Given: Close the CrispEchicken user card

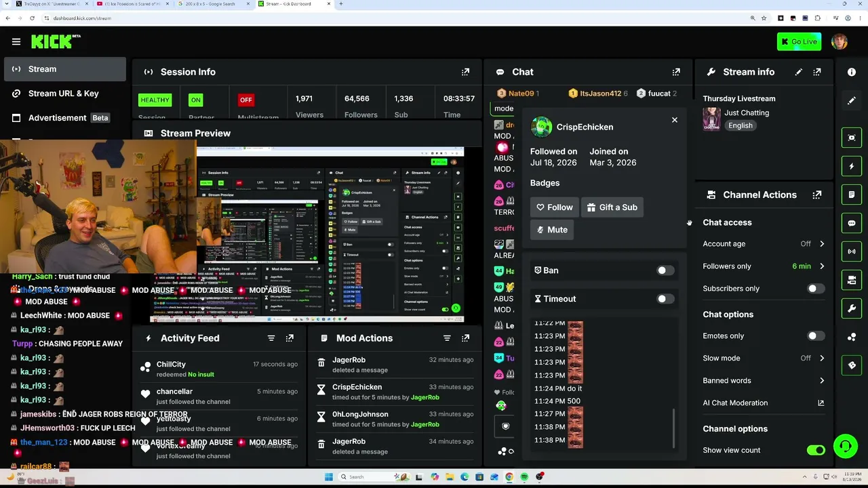Looking at the screenshot, I should (x=674, y=120).
